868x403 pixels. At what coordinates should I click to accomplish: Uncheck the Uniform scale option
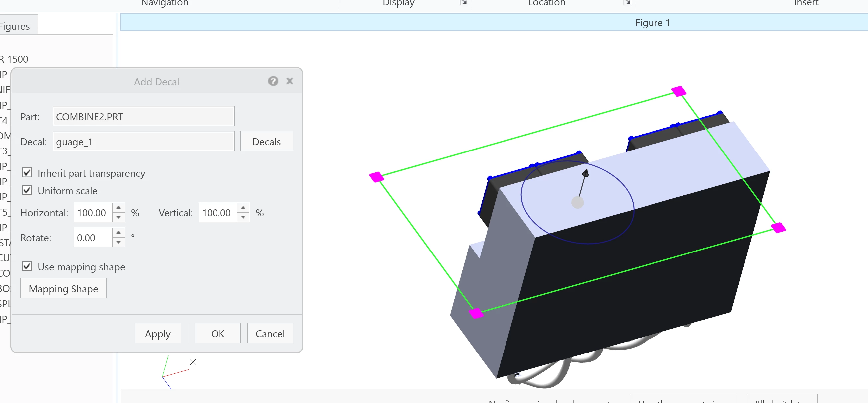[x=27, y=190]
